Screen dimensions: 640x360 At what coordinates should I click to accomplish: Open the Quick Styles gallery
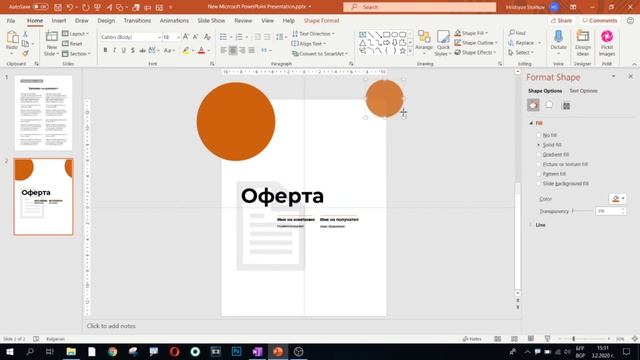coord(443,42)
